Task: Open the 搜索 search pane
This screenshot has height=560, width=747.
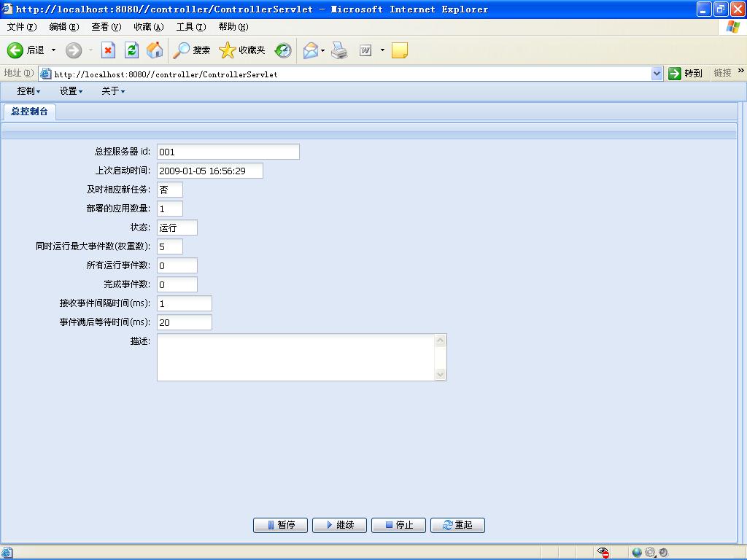Action: pos(191,50)
